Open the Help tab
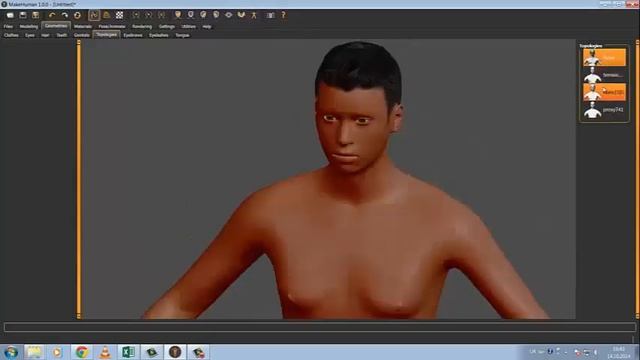Viewport: 640px width, 360px height. [x=207, y=27]
